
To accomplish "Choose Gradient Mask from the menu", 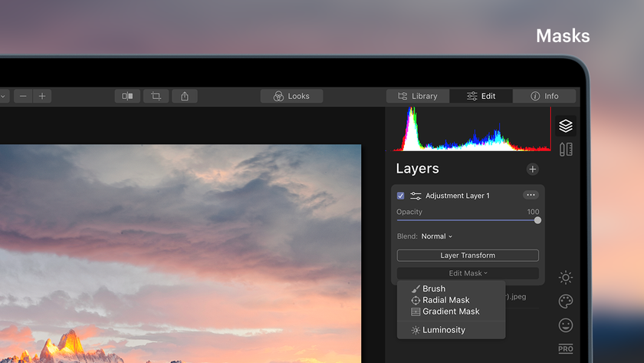I will 451,312.
